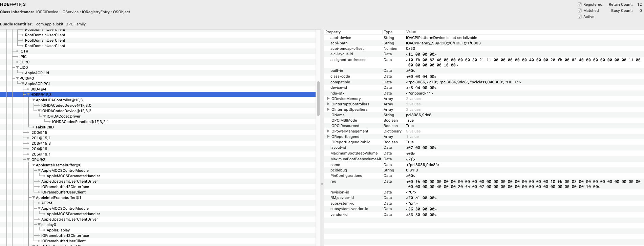The height and width of the screenshot is (246, 644).
Task: Sort by the Property column header
Action: (352, 32)
